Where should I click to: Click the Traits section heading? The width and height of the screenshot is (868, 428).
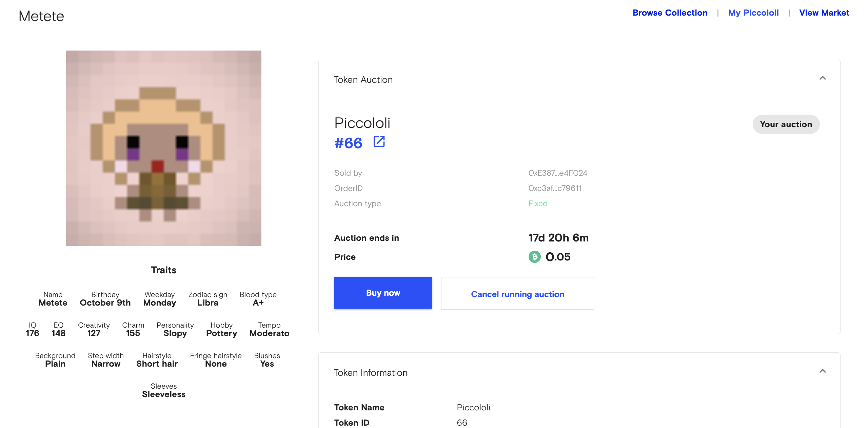tap(164, 270)
